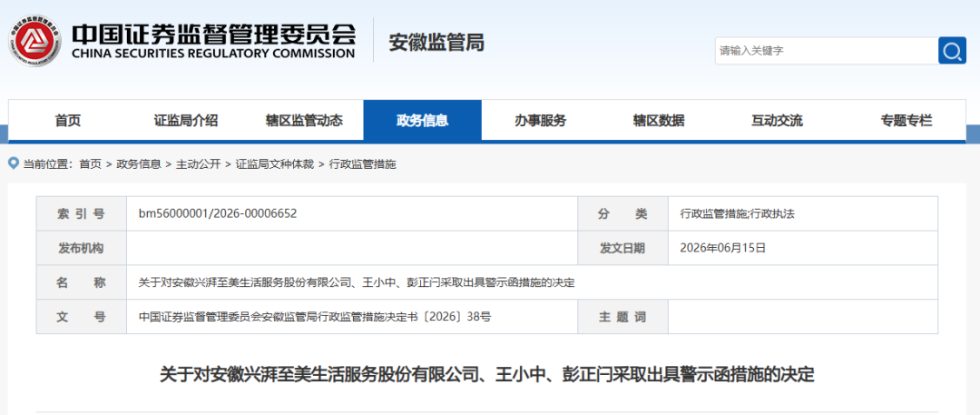Screen dimensions: 980x415
Task: Focus the 请输入关键字 search field
Action: pyautogui.click(x=827, y=51)
